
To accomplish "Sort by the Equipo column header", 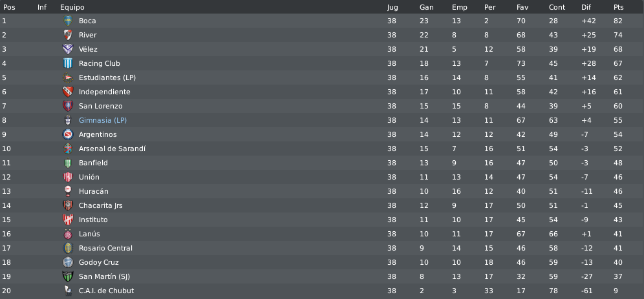I will click(72, 7).
